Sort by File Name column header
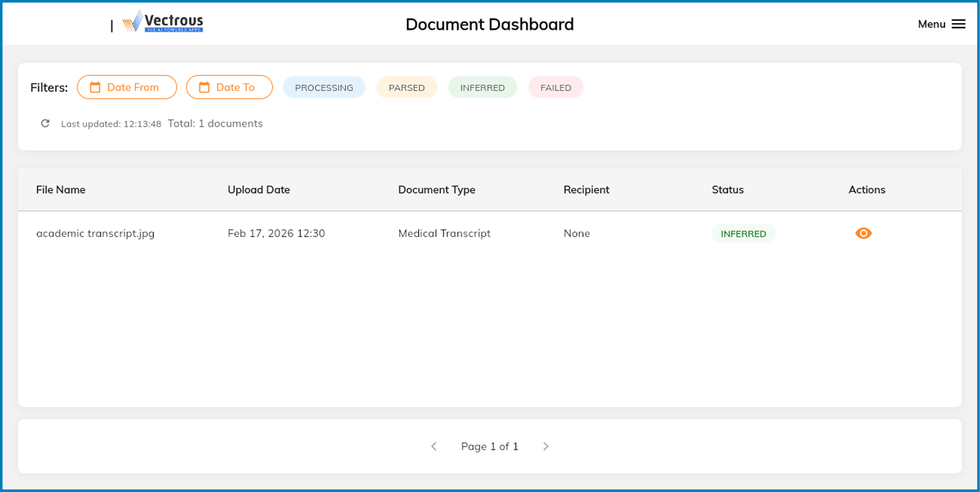 coord(61,190)
